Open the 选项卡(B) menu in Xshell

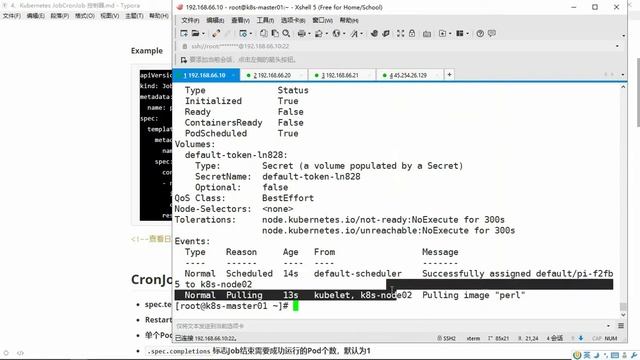coord(293,20)
